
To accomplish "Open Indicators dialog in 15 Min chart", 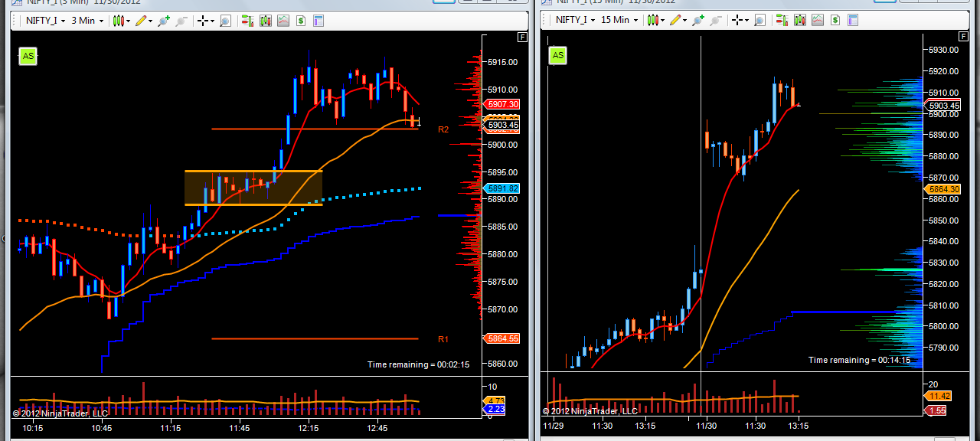I will point(818,20).
